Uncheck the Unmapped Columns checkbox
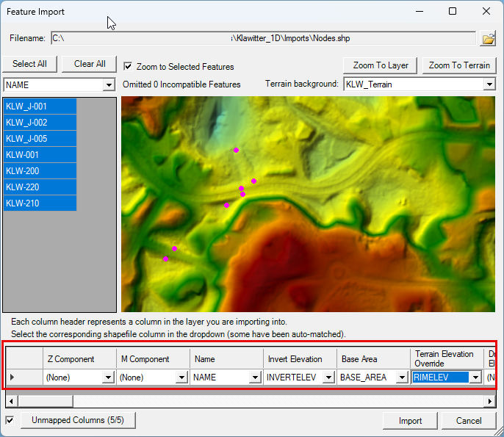Viewport: 504px width, 437px height. pos(10,421)
